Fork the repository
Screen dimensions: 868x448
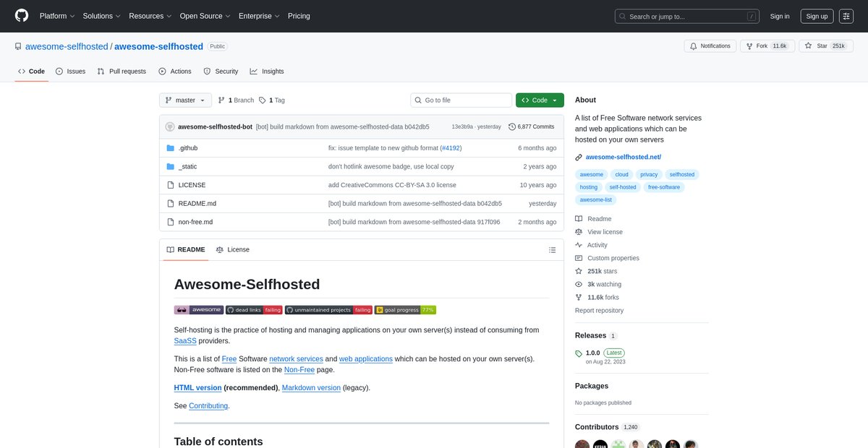pos(767,46)
